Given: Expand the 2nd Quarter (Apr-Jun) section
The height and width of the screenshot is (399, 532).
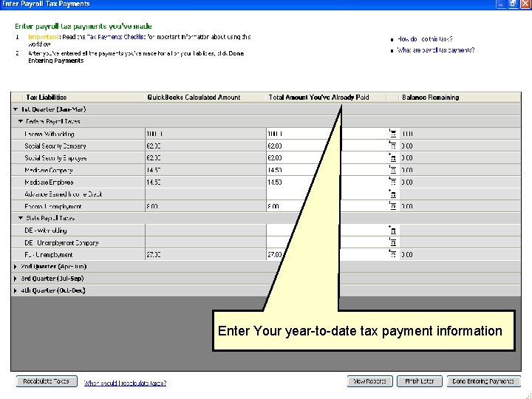Looking at the screenshot, I should 16,267.
